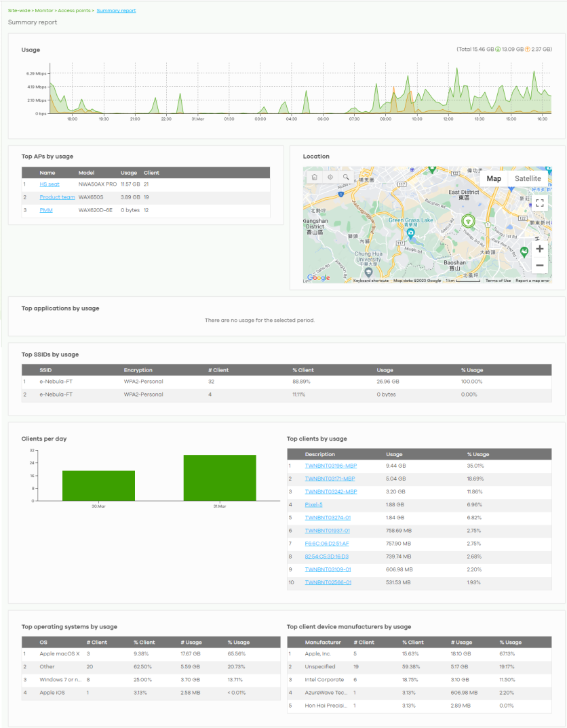This screenshot has height=728, width=567.
Task: Click the Green Grass Lake camera marker
Action: click(x=411, y=233)
